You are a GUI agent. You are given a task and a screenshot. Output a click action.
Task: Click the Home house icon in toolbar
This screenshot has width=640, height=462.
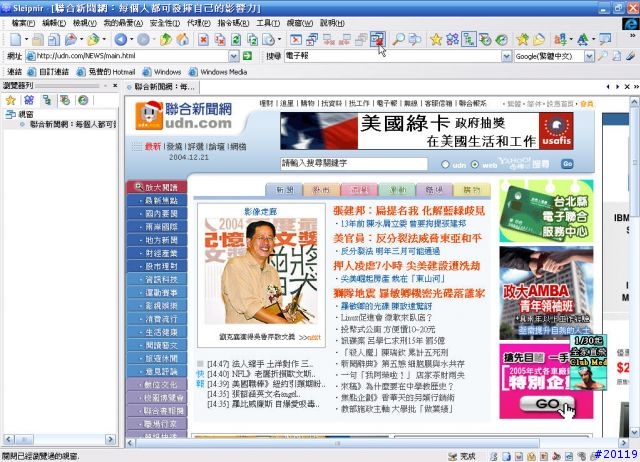[182, 39]
